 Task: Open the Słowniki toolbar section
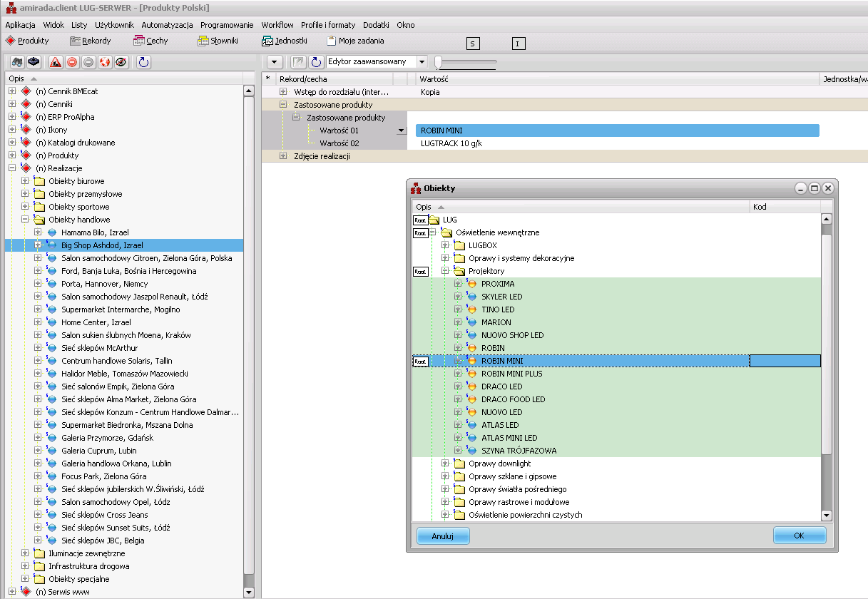click(218, 41)
